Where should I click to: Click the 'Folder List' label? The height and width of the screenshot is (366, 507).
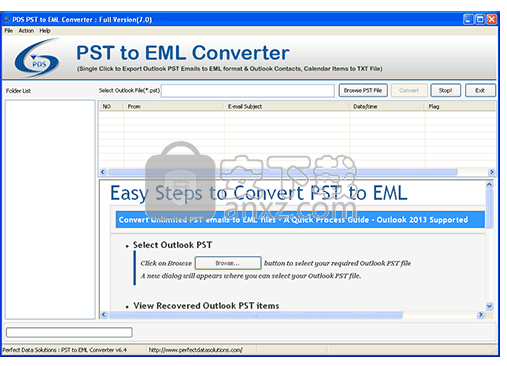click(x=18, y=91)
